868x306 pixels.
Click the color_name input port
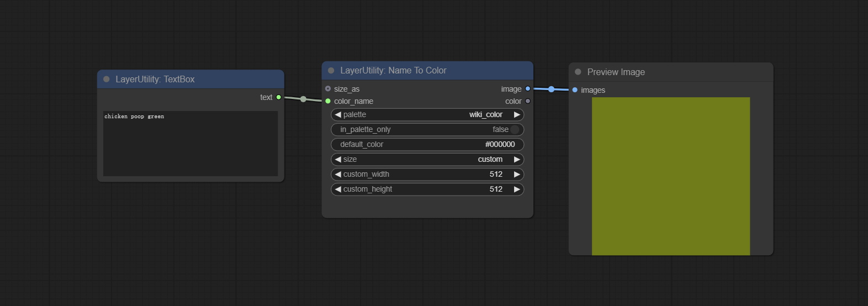pyautogui.click(x=328, y=101)
